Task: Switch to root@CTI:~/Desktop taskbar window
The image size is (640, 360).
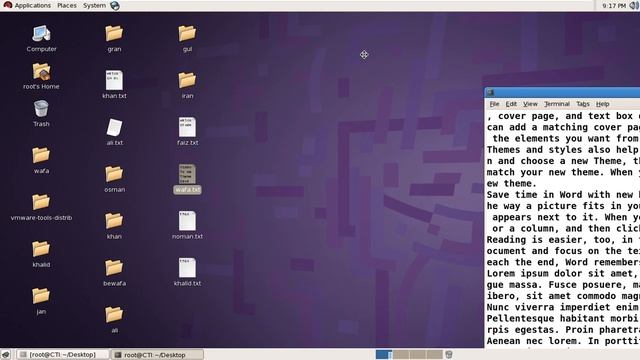Action: pos(158,355)
